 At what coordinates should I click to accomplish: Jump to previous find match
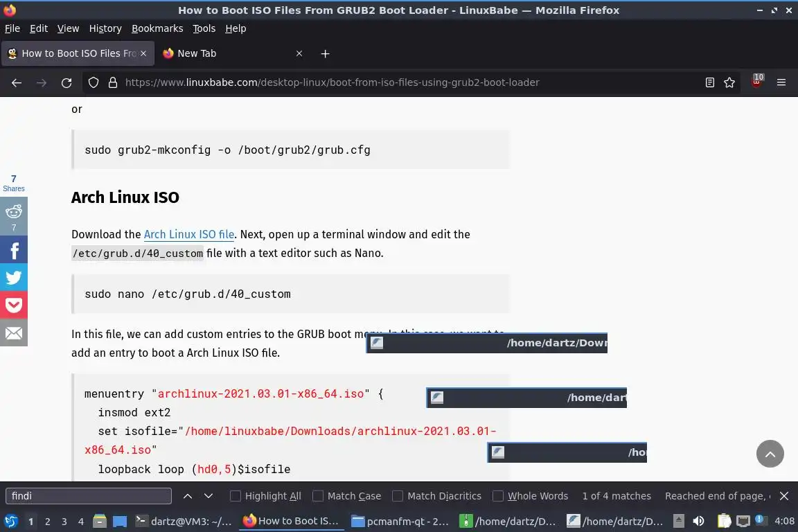[x=187, y=496]
